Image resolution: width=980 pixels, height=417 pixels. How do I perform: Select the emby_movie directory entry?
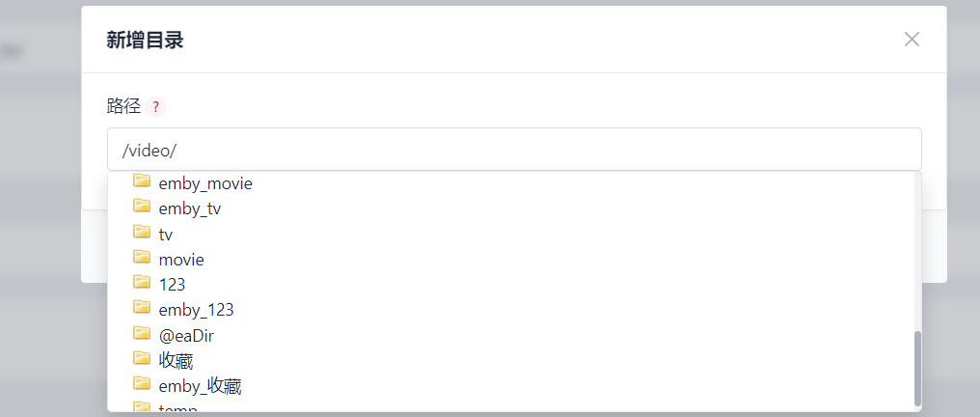click(205, 183)
